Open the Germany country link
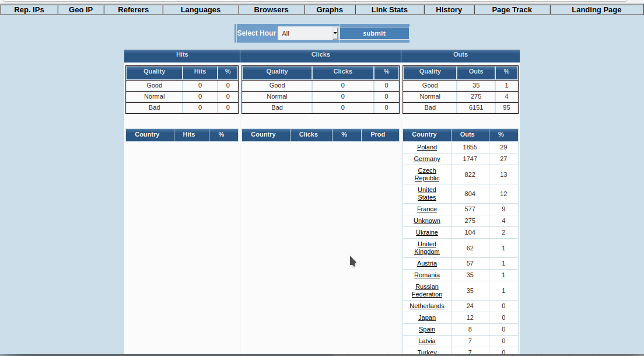644x356 pixels. pyautogui.click(x=427, y=159)
